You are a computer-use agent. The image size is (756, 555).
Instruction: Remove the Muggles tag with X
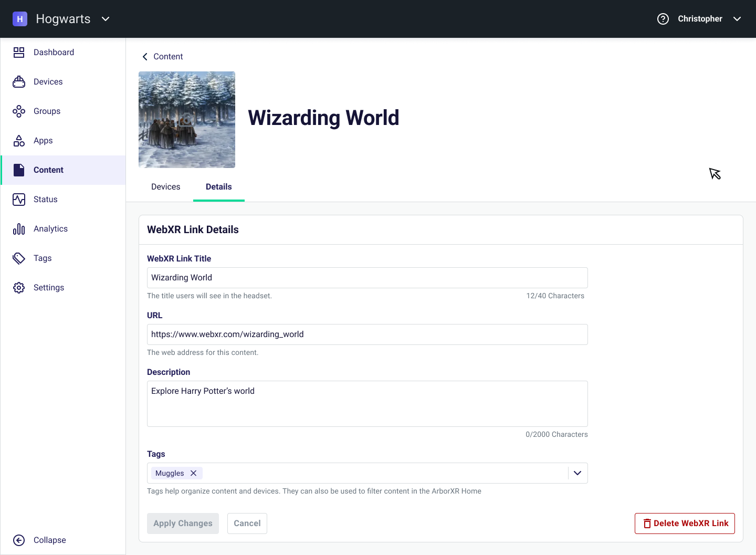pos(193,473)
